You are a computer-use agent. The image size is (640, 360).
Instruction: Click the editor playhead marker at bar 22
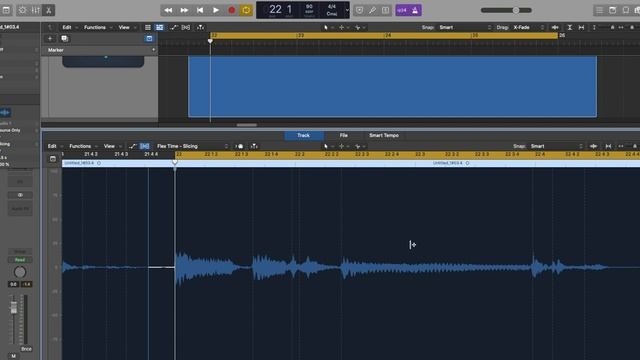point(175,163)
